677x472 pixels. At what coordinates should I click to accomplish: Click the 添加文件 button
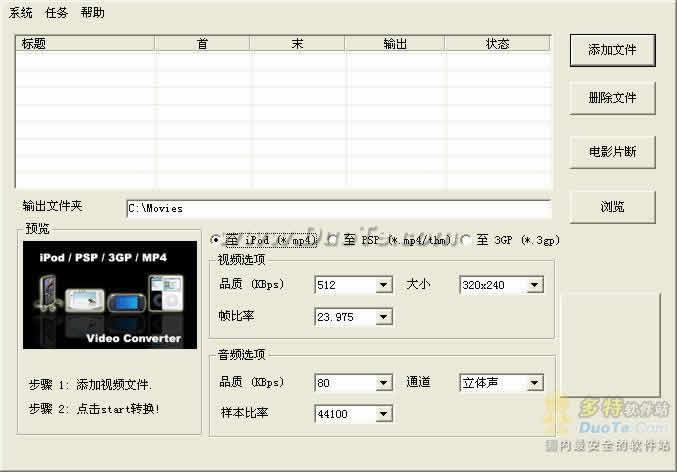pos(612,50)
